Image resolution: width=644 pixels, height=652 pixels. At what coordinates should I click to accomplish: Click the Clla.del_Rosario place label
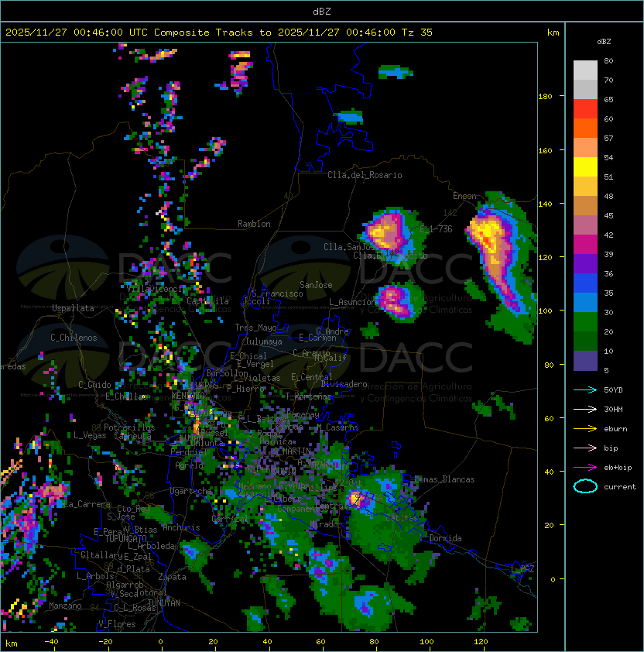pyautogui.click(x=365, y=175)
